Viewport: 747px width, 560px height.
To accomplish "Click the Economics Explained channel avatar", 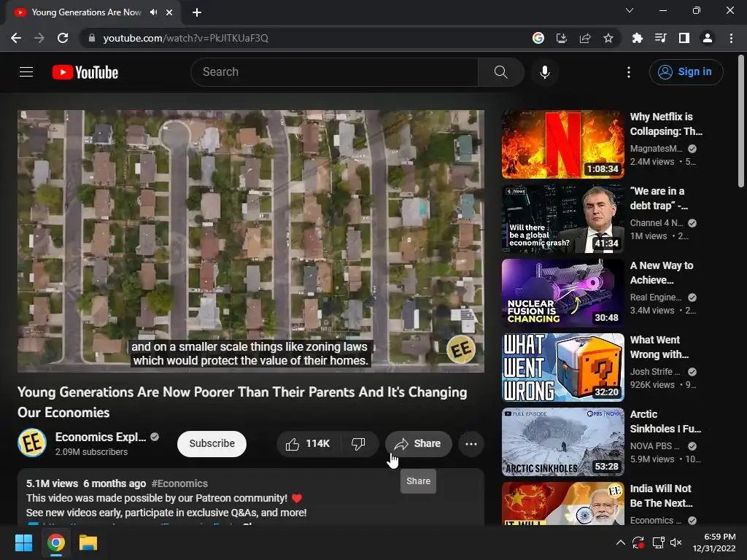I will pos(32,443).
